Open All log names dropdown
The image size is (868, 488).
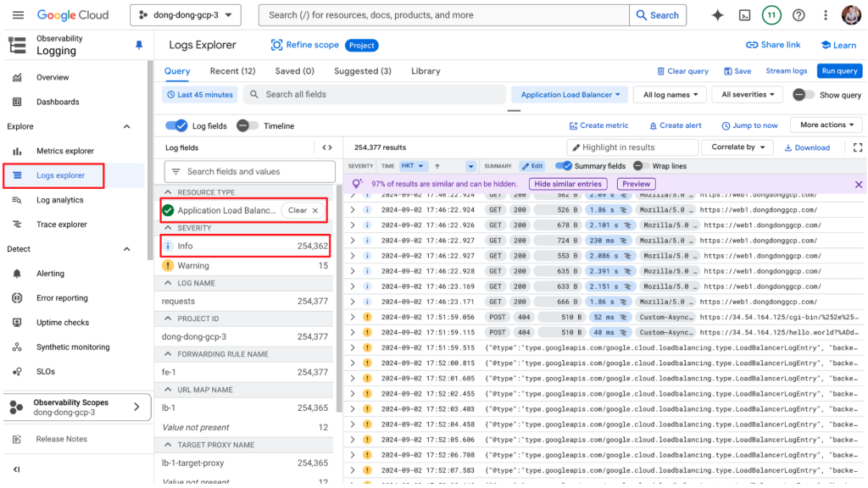click(670, 95)
